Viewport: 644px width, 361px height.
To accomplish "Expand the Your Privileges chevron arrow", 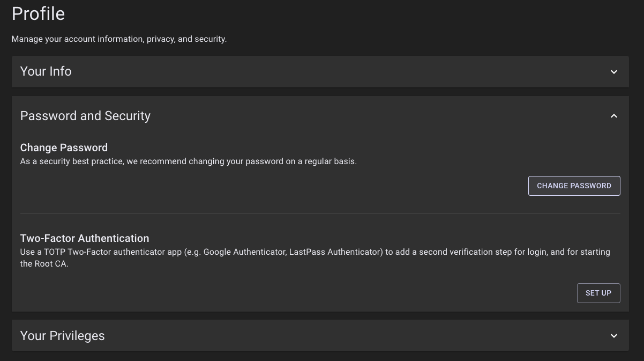I will coord(614,336).
